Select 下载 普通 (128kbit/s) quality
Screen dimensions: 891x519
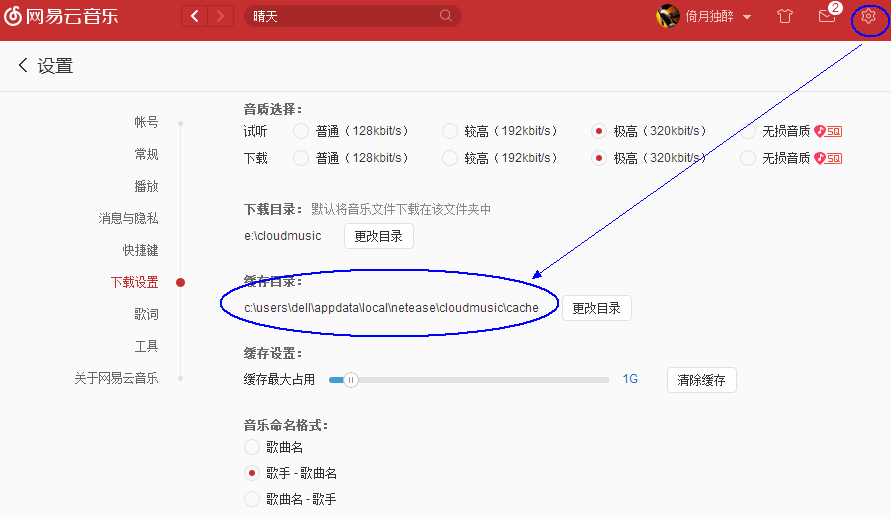(301, 158)
